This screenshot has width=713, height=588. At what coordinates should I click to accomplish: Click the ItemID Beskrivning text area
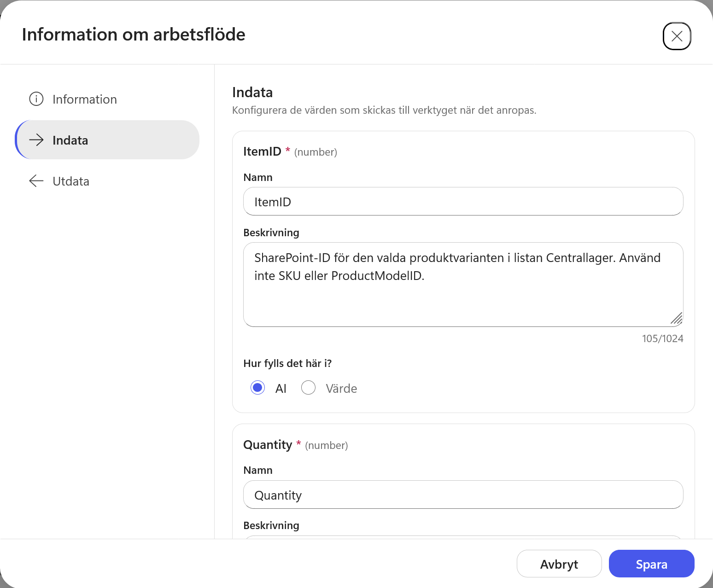463,285
